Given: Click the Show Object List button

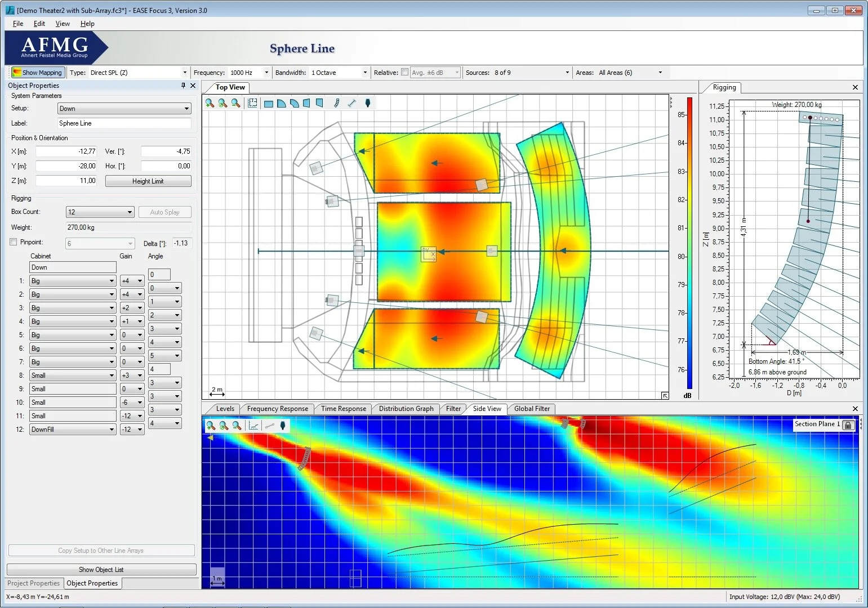Looking at the screenshot, I should click(100, 569).
